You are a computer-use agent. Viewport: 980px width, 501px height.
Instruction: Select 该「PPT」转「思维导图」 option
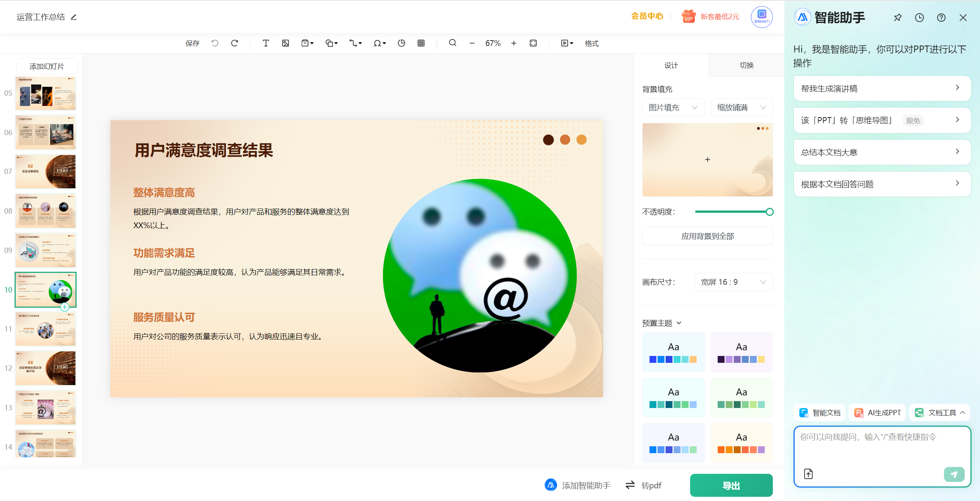coord(882,120)
